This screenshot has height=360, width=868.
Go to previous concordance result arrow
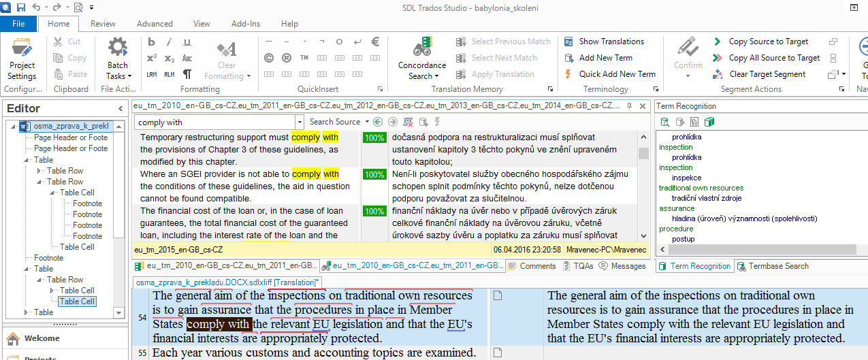coord(377,122)
